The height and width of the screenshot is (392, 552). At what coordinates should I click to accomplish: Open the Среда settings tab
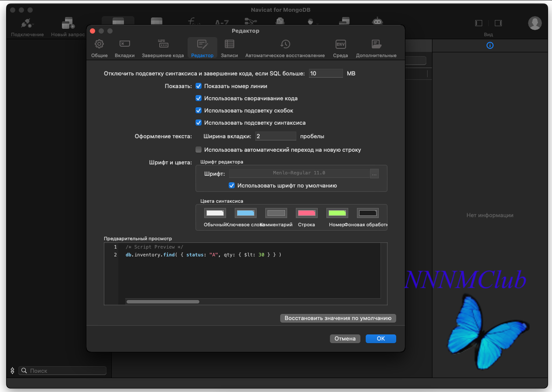click(x=340, y=48)
